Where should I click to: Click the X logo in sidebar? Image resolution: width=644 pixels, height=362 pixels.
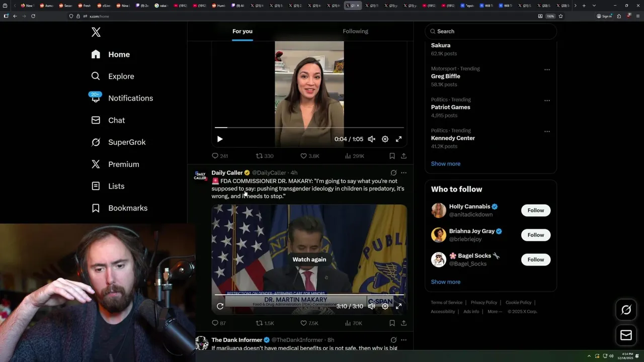point(96,32)
